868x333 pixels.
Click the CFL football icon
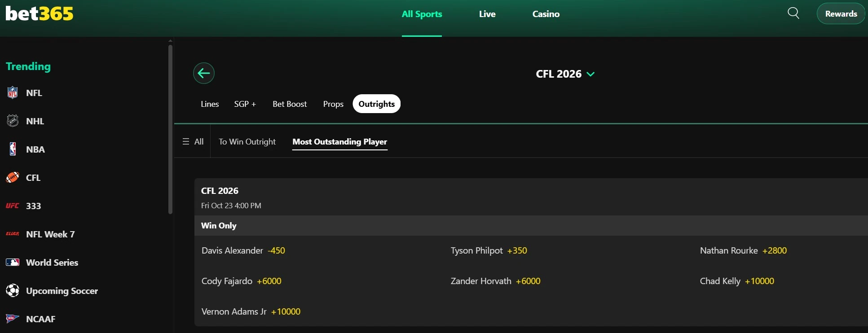pos(13,178)
